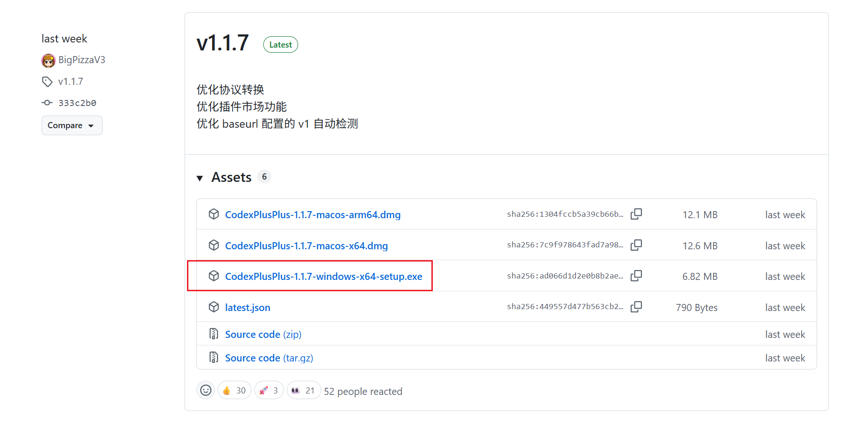Open BigPizzaV3 avatar image

(49, 60)
